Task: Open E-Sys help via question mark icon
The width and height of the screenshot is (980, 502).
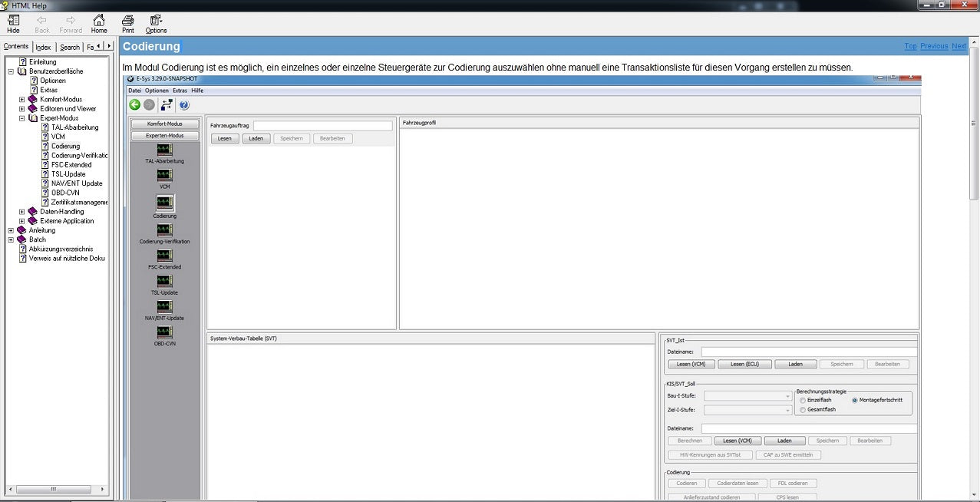Action: [x=183, y=105]
